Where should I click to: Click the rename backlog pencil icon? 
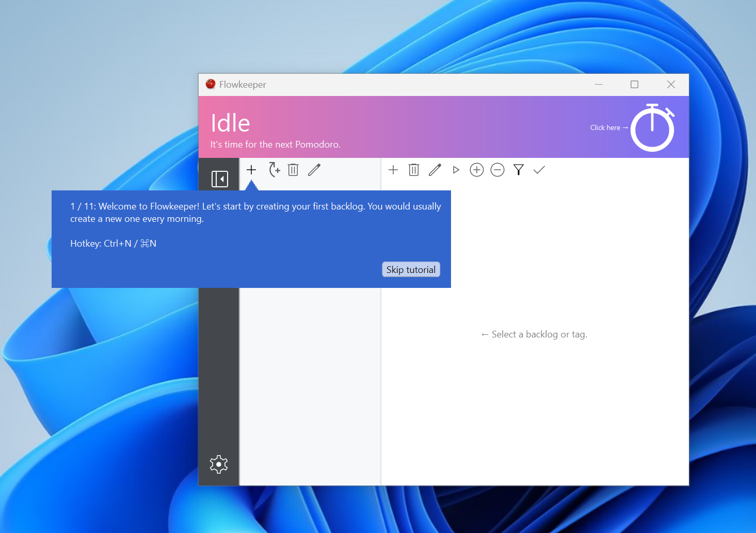click(x=314, y=170)
